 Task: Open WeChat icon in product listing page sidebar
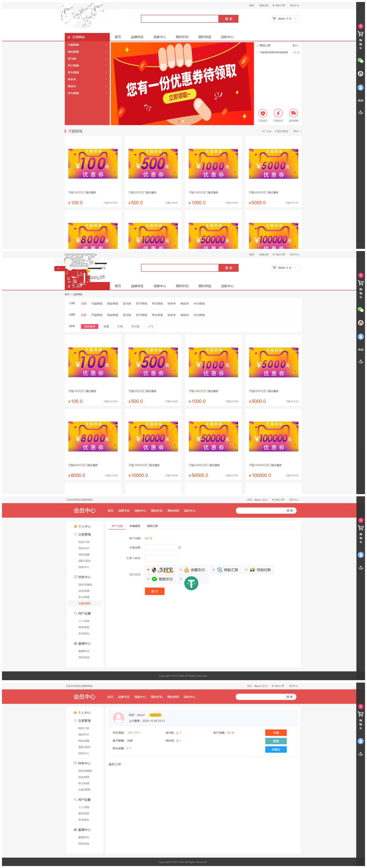pos(360,309)
